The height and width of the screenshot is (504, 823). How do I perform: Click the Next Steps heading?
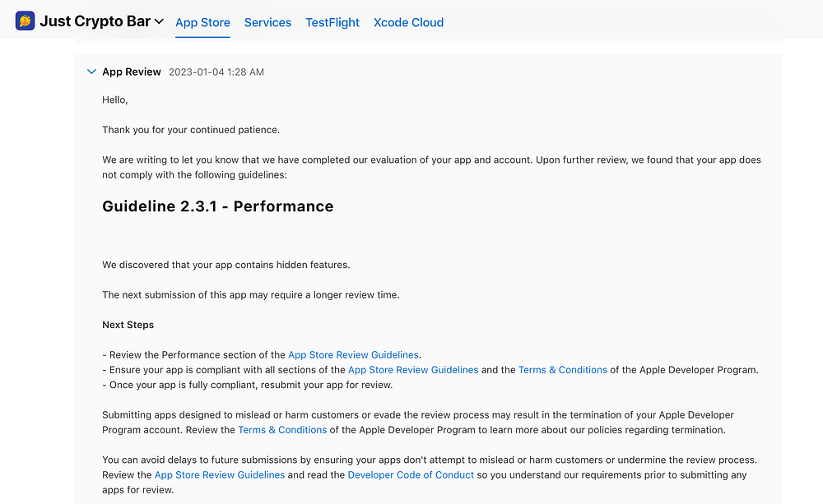pyautogui.click(x=128, y=325)
